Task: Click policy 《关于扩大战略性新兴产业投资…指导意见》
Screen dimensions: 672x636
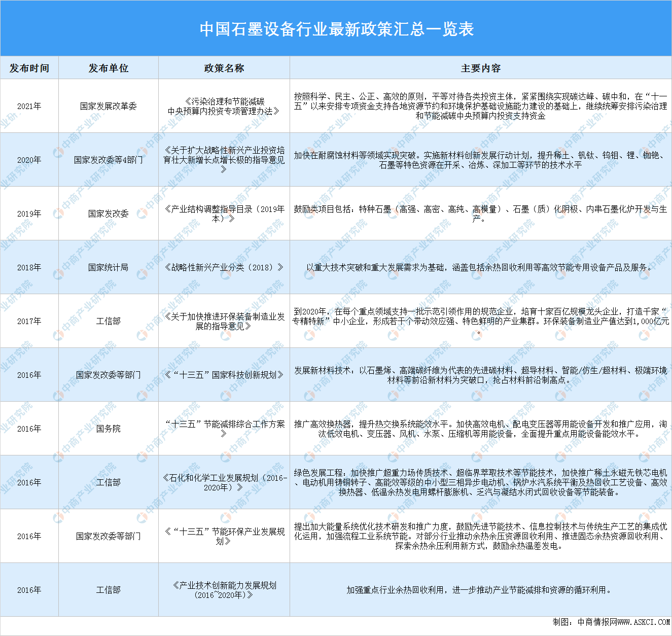Action: 224,160
